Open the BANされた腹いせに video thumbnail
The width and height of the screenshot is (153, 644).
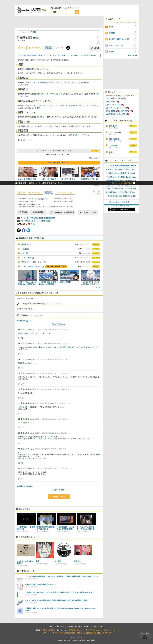[27, 172]
